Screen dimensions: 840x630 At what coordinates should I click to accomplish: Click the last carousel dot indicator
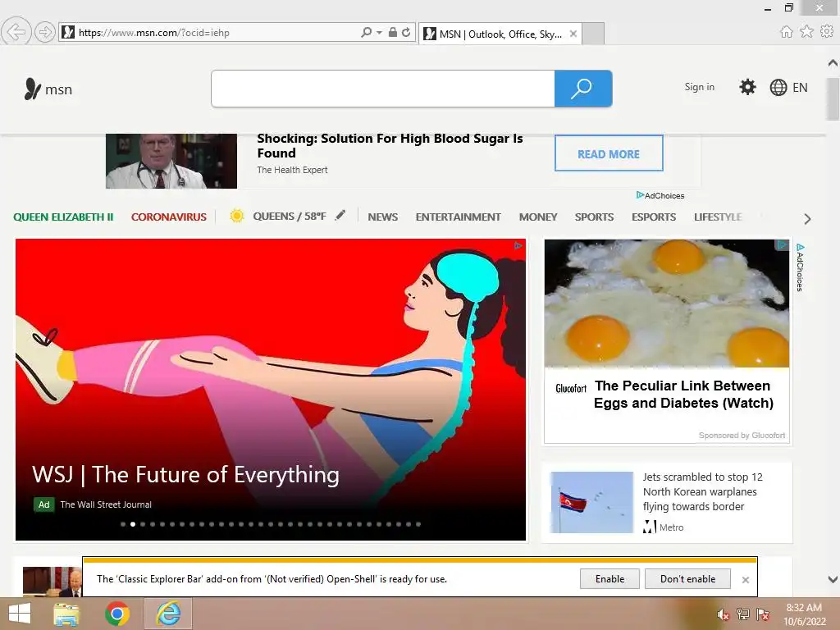pos(418,524)
